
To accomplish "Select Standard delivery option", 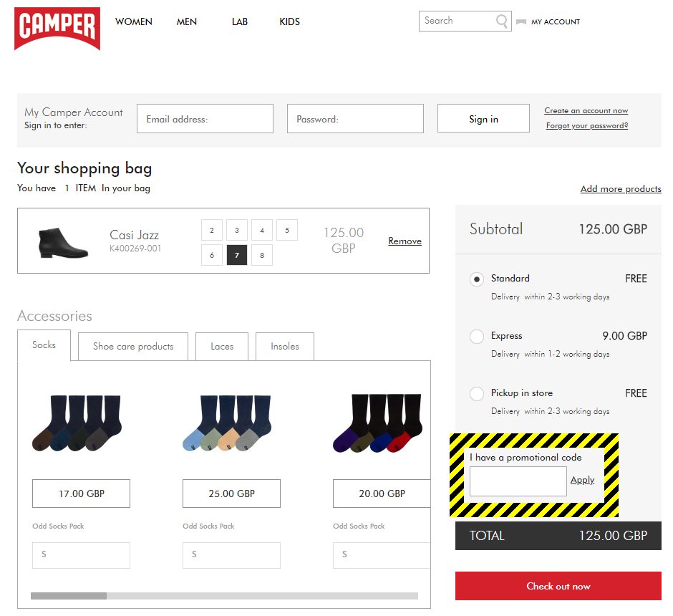I will click(x=476, y=279).
